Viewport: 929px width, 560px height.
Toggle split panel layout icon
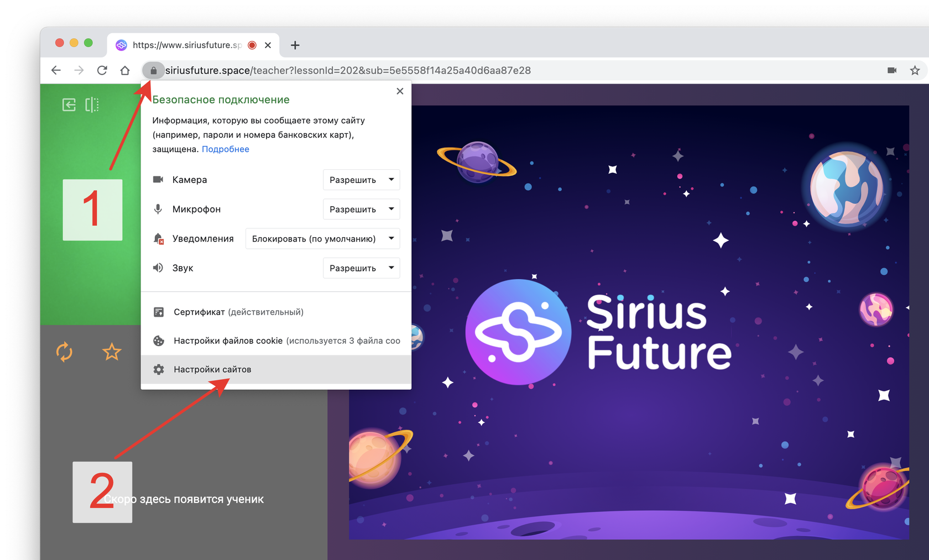click(x=92, y=105)
